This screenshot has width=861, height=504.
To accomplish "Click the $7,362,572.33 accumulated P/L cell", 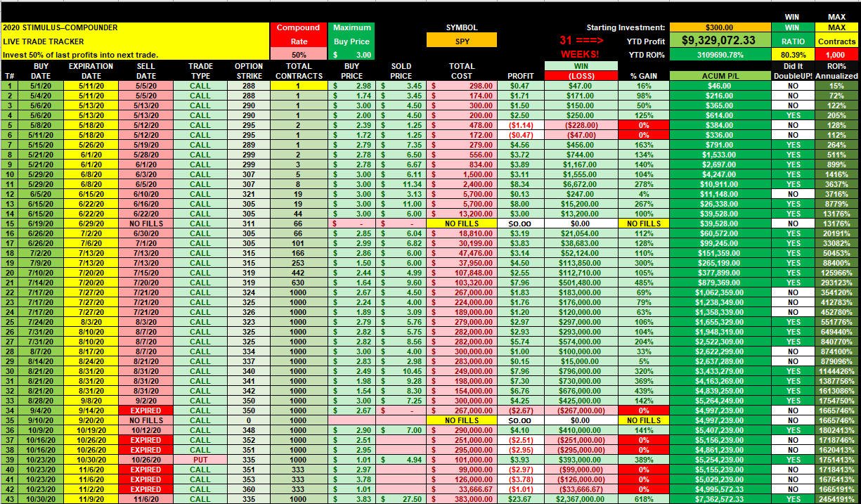I will 720,498.
